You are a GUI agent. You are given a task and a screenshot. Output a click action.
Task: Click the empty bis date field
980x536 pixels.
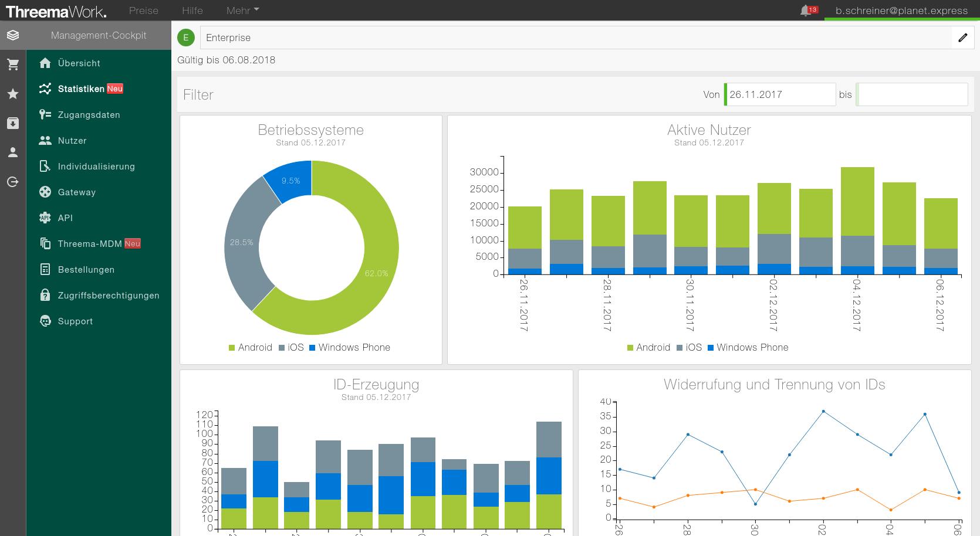[x=912, y=94]
